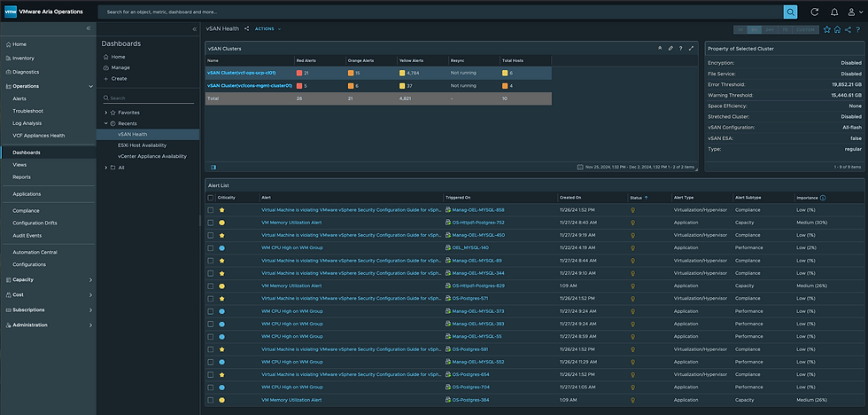
Task: Check the OS-Postgres-384 alert row
Action: (x=211, y=400)
